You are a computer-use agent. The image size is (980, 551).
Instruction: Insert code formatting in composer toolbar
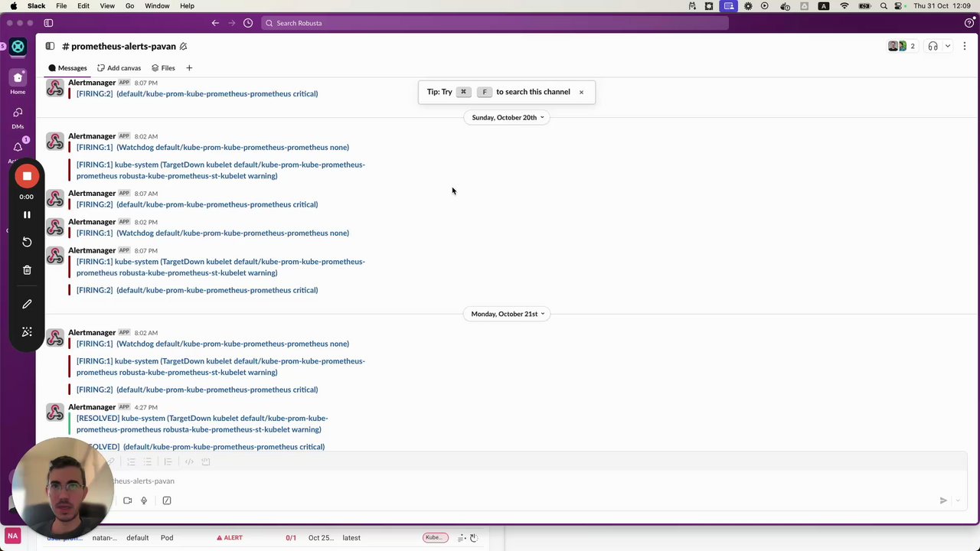(x=189, y=461)
